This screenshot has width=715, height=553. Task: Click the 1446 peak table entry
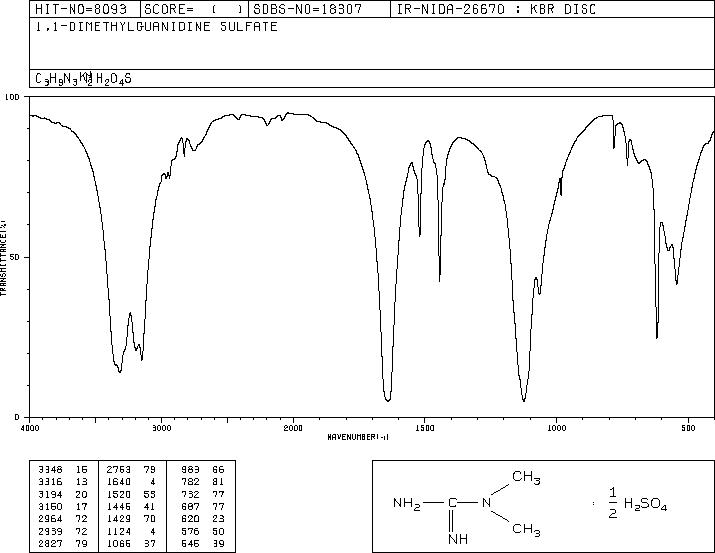tap(131, 506)
